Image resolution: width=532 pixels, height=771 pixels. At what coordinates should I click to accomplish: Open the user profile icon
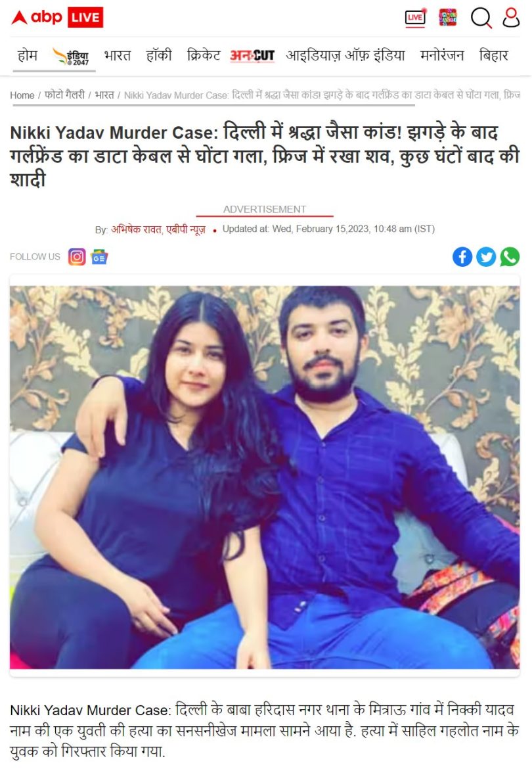click(511, 17)
